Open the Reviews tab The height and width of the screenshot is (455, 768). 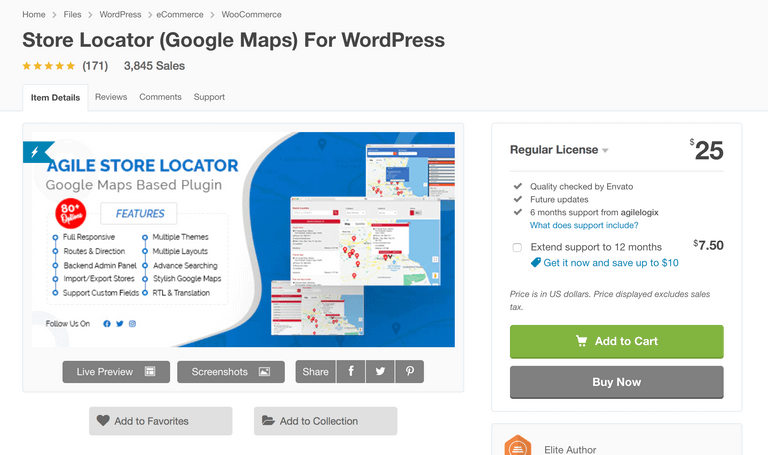pos(111,97)
